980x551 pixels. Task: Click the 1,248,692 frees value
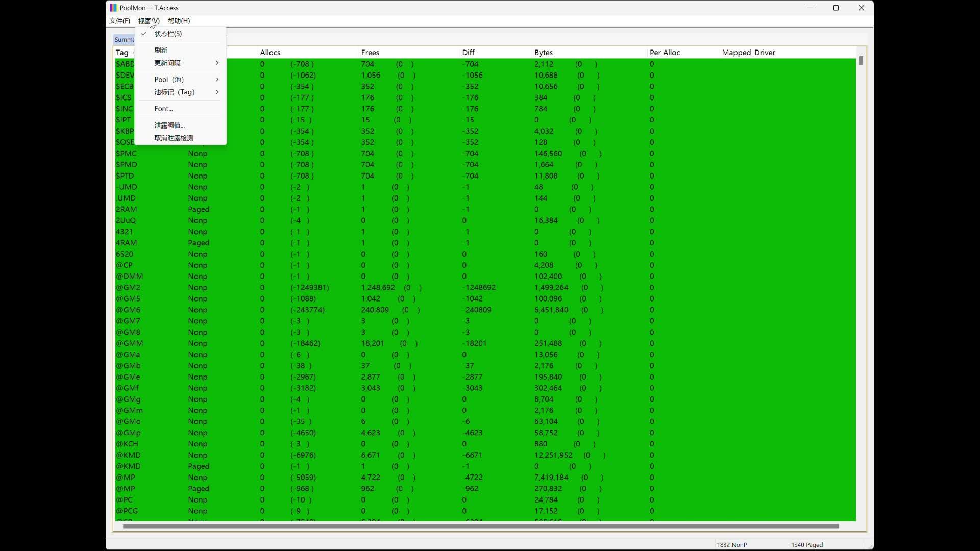click(x=378, y=288)
